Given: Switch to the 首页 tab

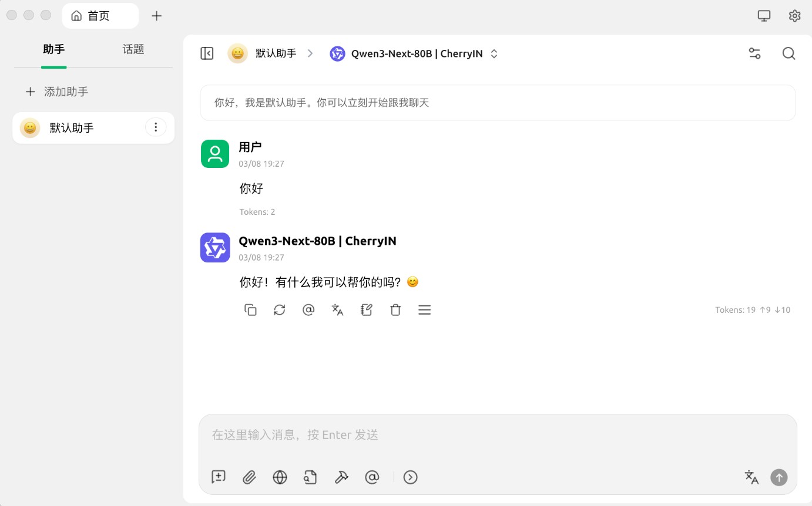Looking at the screenshot, I should click(100, 16).
